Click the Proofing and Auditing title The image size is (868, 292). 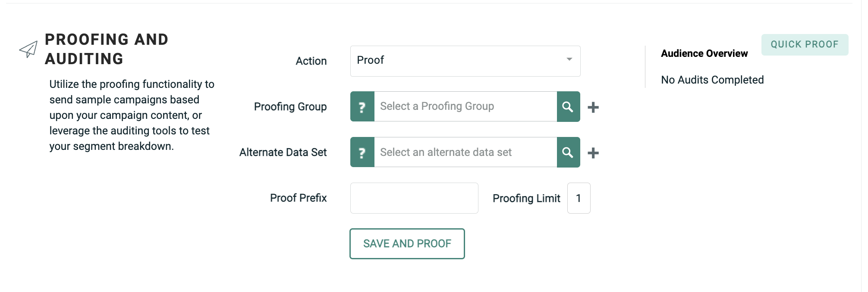107,49
